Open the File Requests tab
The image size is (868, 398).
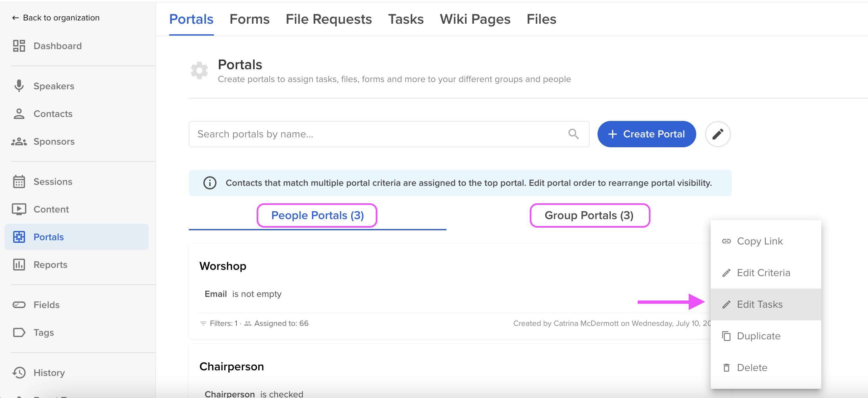point(328,19)
